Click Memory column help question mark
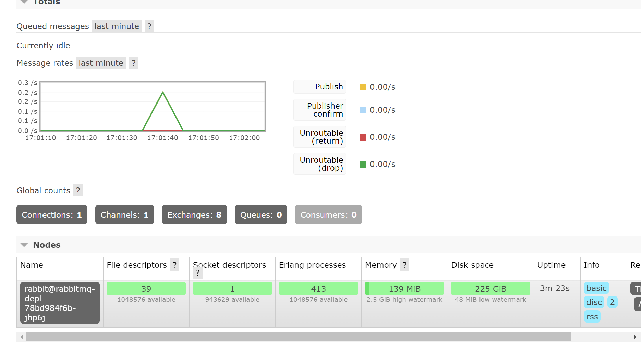 coord(404,265)
